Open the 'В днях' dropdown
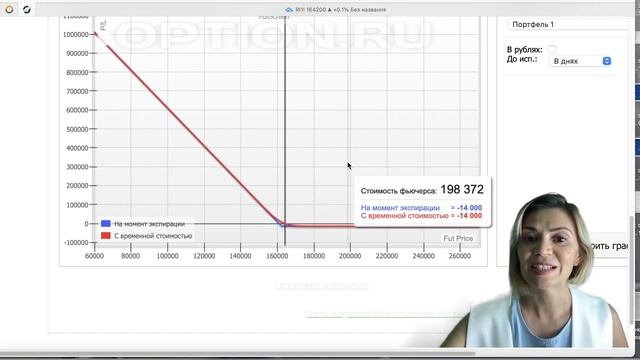The image size is (640, 360). pos(580,61)
